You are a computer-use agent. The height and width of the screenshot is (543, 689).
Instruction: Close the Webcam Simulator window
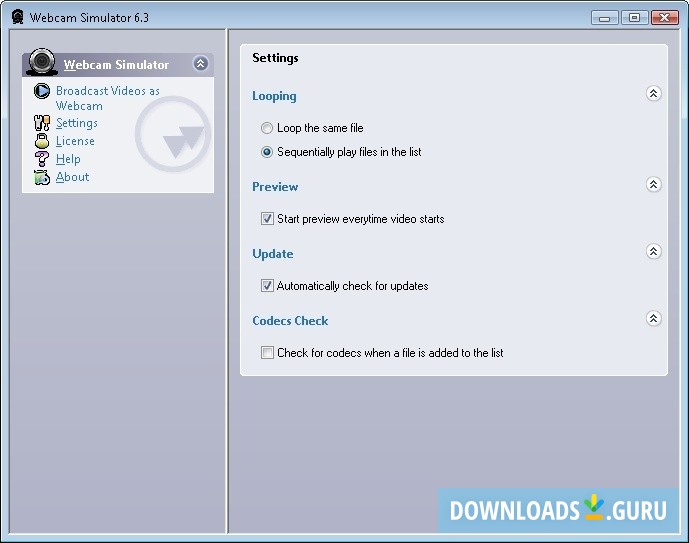[665, 18]
